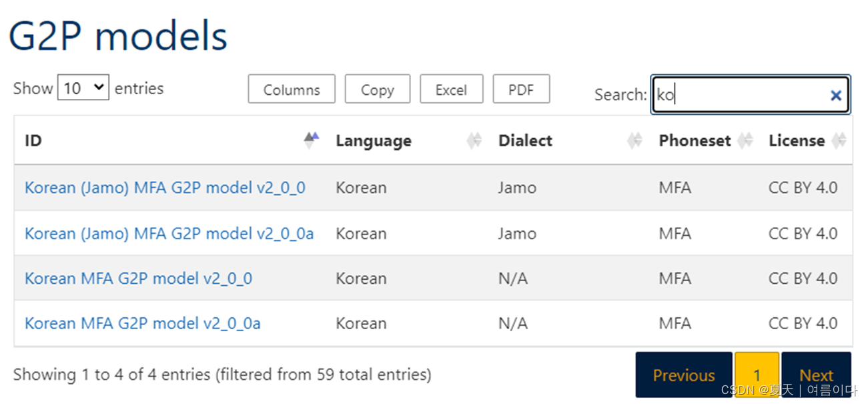Open Korean MFA G2P model v2_0_0 link
This screenshot has width=868, height=404.
[138, 278]
